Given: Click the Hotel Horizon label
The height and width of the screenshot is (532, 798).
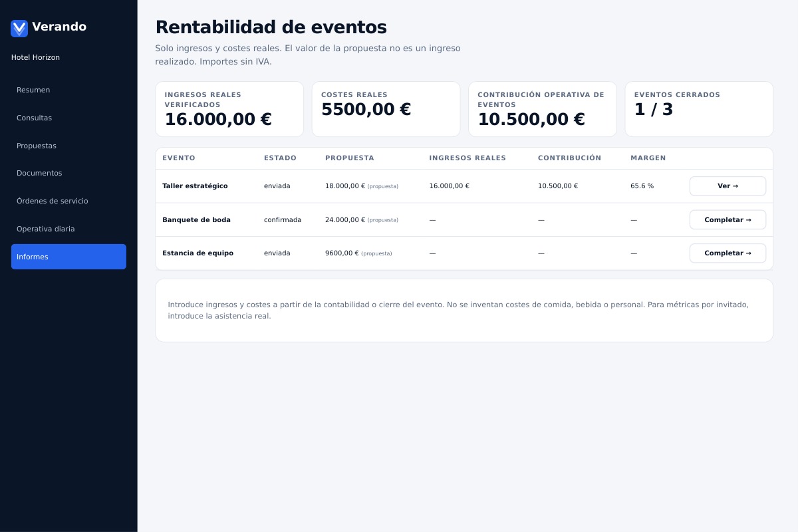Looking at the screenshot, I should (35, 58).
